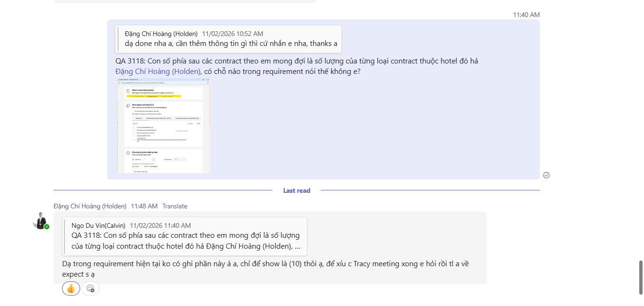Viewport: 644px width, 306px height.
Task: Click quoted author name Ngo Du Vin(Calvin)
Action: [99, 225]
